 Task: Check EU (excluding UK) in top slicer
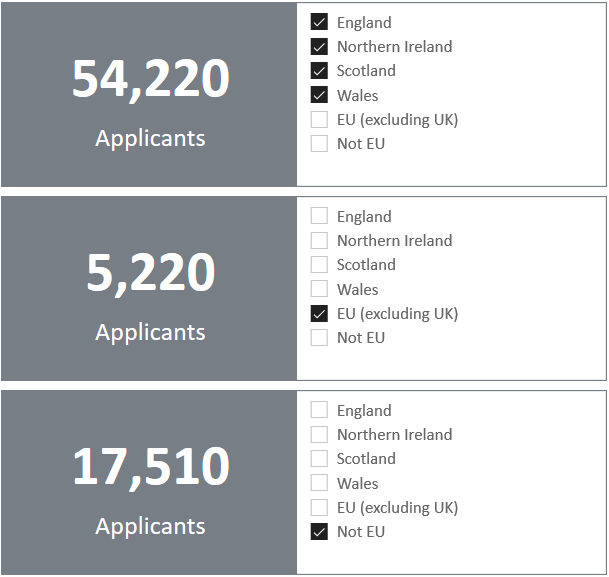(319, 119)
